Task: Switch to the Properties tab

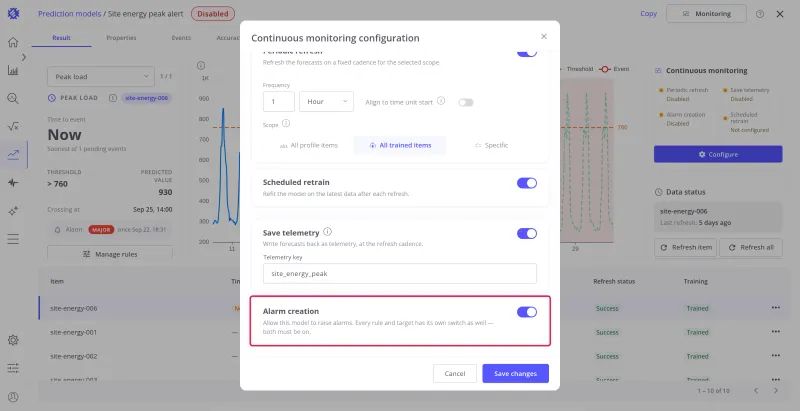Action: click(x=121, y=38)
